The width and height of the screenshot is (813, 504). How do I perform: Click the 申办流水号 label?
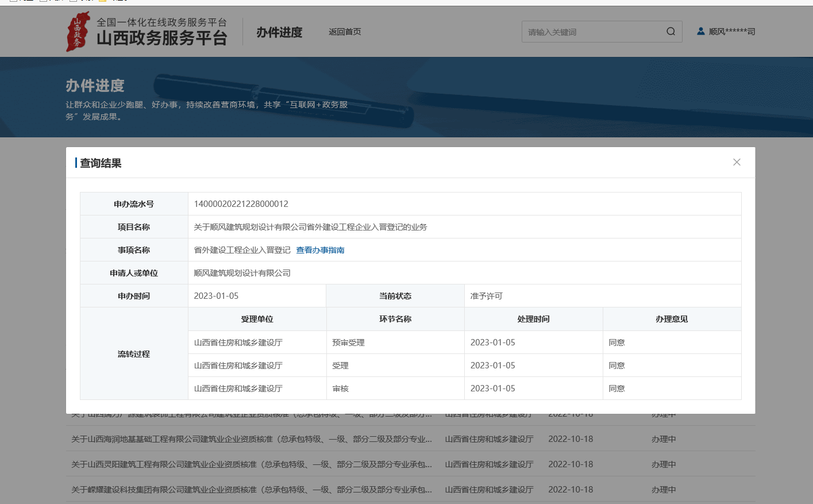pyautogui.click(x=134, y=204)
